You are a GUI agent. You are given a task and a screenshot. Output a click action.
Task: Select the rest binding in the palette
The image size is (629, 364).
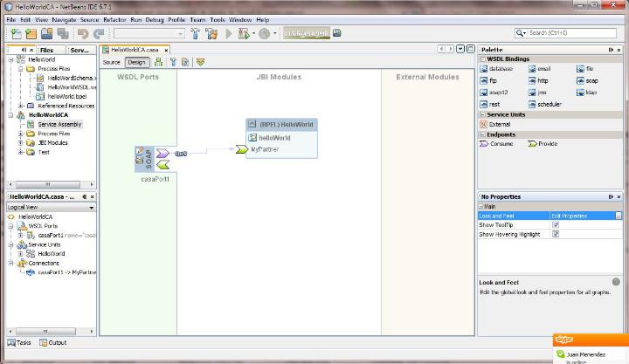tap(490, 104)
